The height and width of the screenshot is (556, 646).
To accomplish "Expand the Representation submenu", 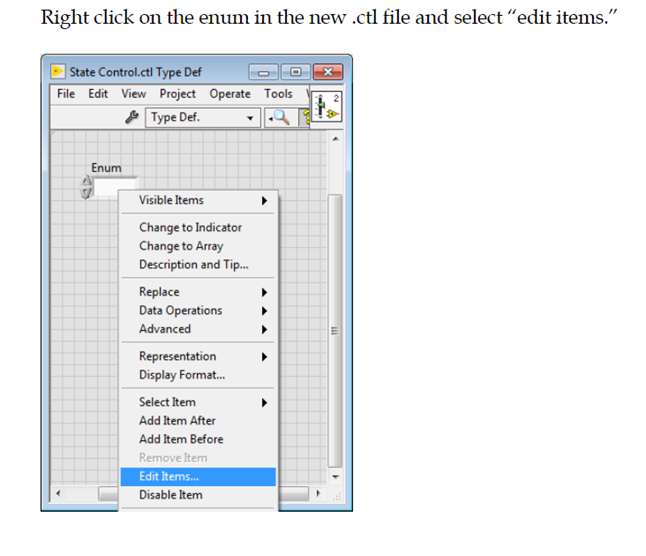I will [198, 356].
